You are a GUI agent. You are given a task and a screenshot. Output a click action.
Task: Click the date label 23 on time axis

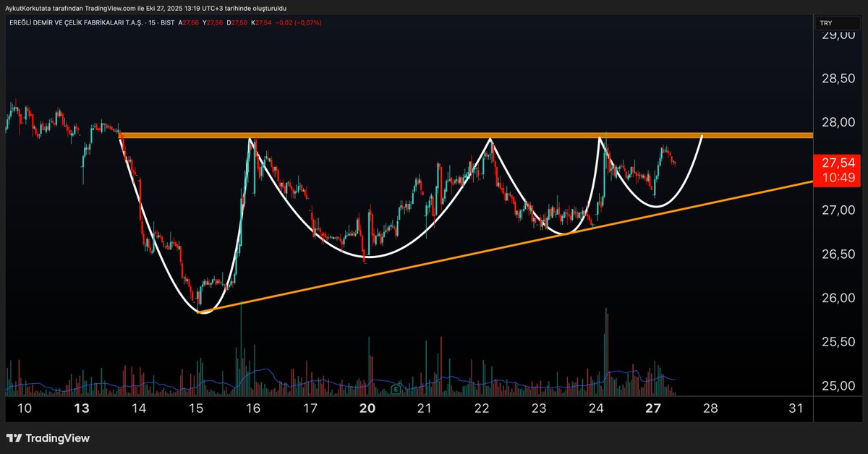coord(539,408)
